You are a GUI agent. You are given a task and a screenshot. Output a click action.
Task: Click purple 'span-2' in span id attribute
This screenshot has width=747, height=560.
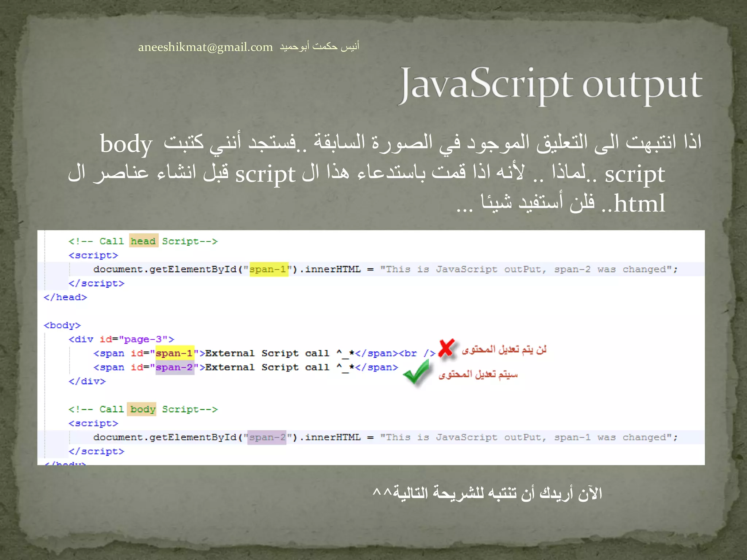(175, 367)
